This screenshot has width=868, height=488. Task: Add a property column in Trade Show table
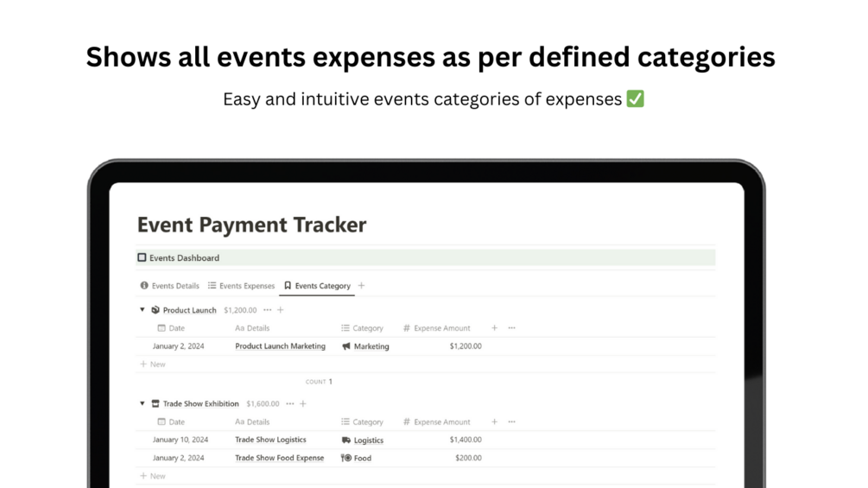494,421
